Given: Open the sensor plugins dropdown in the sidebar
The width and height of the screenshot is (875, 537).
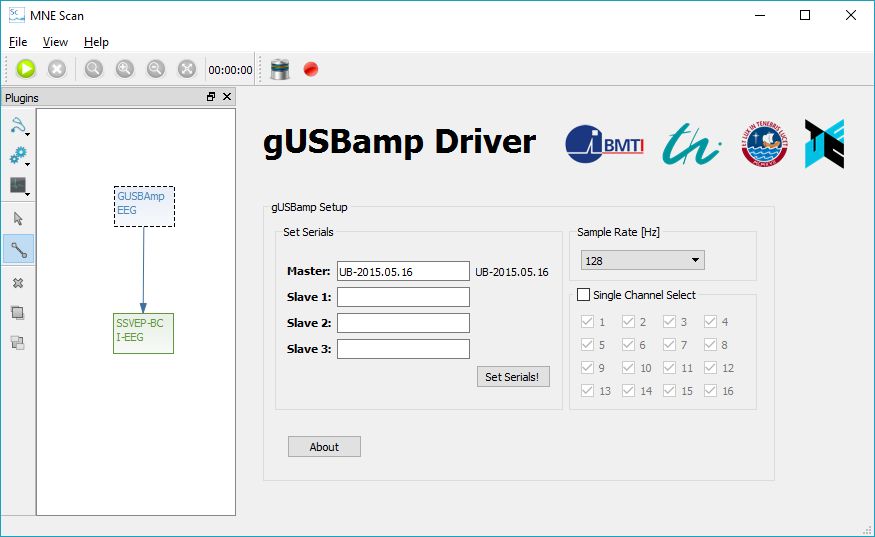Looking at the screenshot, I should coord(19,126).
